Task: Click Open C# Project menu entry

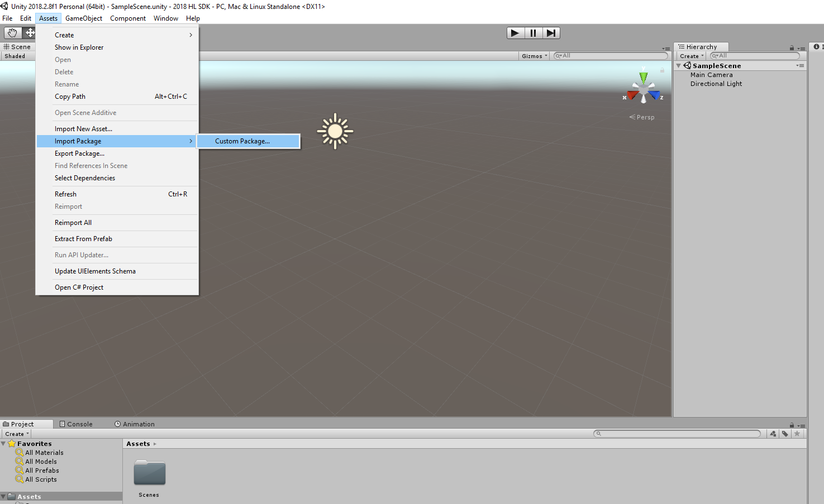Action: coord(117,287)
